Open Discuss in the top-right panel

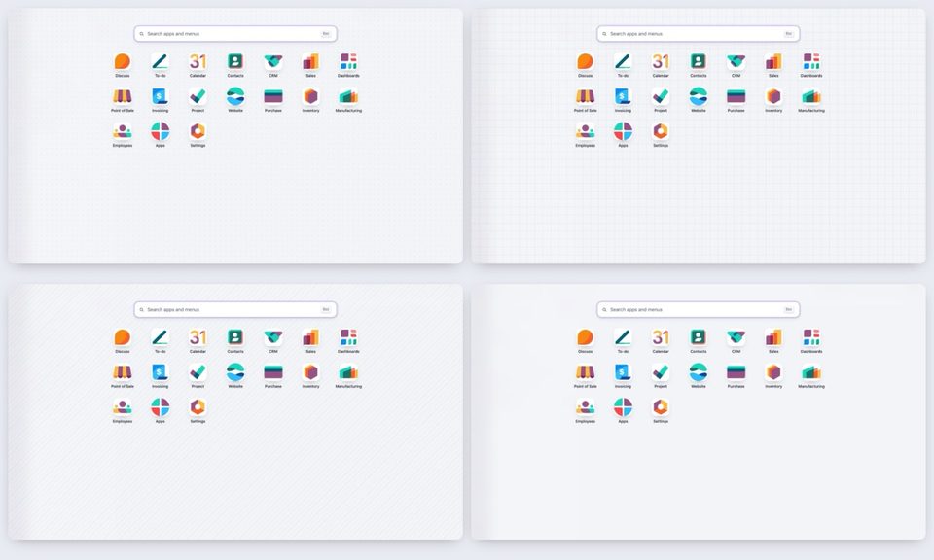pyautogui.click(x=585, y=62)
